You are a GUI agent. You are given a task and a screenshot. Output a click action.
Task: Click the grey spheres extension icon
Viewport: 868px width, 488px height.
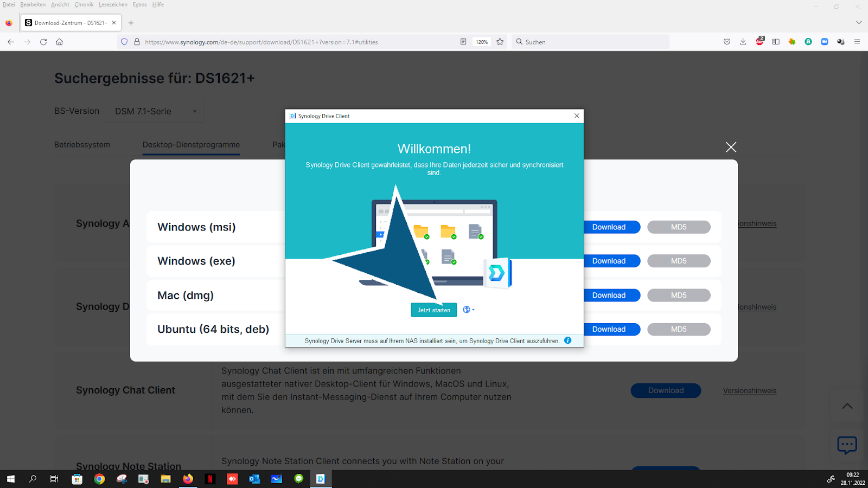(x=841, y=42)
